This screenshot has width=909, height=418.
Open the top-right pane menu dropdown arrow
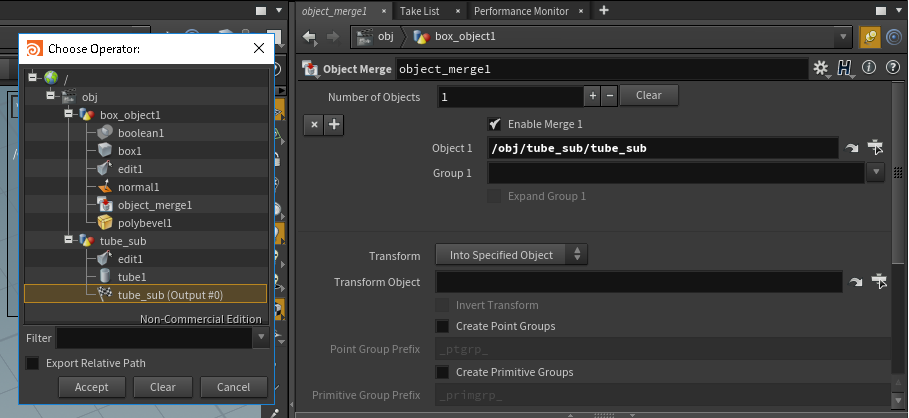click(x=899, y=10)
